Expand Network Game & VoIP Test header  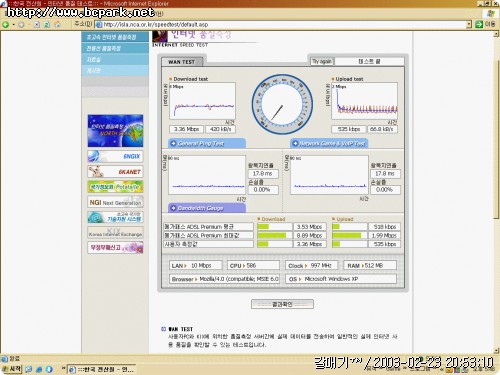(x=329, y=143)
